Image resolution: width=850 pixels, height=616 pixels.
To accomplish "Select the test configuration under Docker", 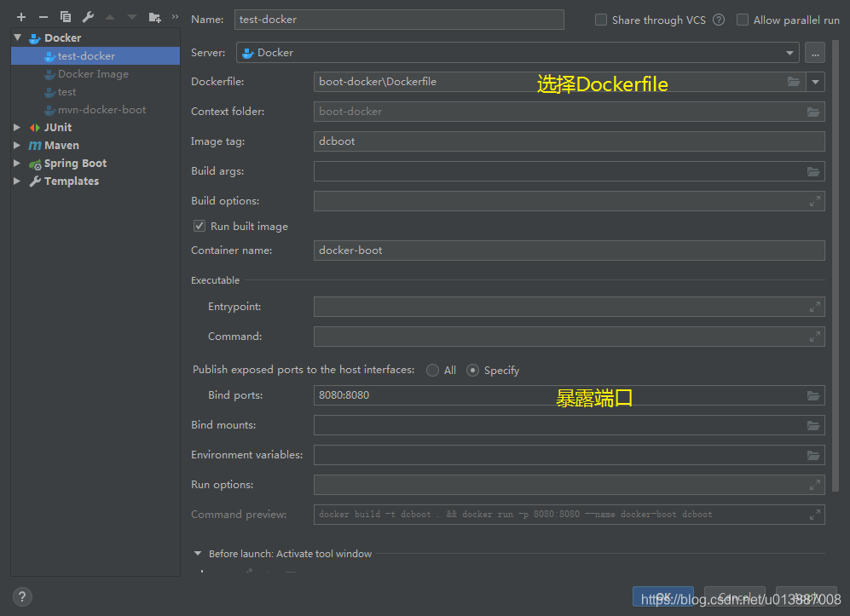I will (95, 91).
